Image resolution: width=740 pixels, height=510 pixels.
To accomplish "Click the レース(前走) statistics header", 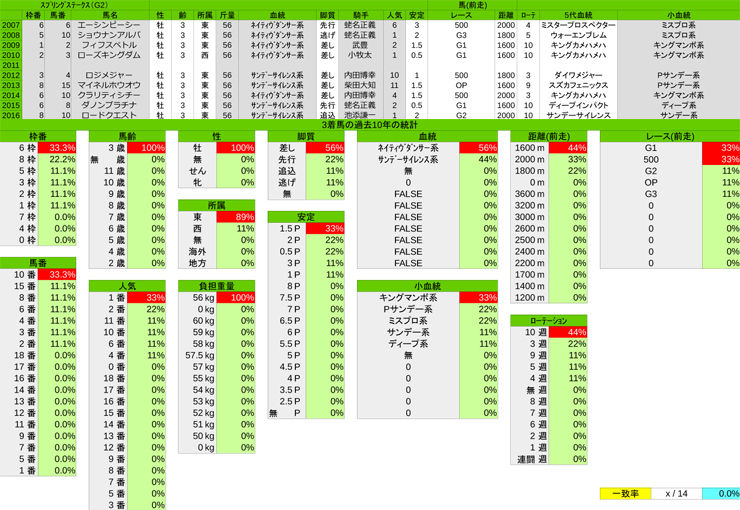I will click(670, 137).
